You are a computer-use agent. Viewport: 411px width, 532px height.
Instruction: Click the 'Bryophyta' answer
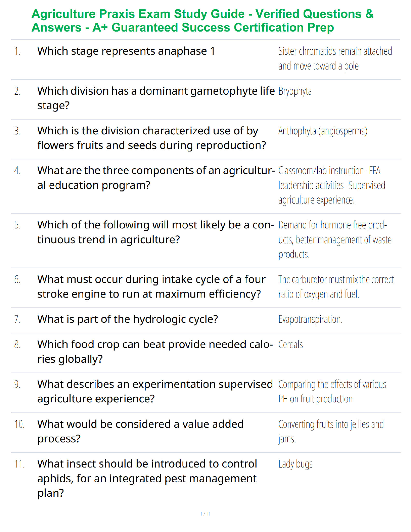tap(295, 91)
